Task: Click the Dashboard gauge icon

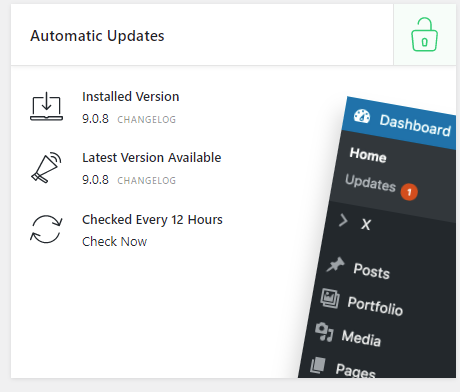Action: click(x=362, y=116)
